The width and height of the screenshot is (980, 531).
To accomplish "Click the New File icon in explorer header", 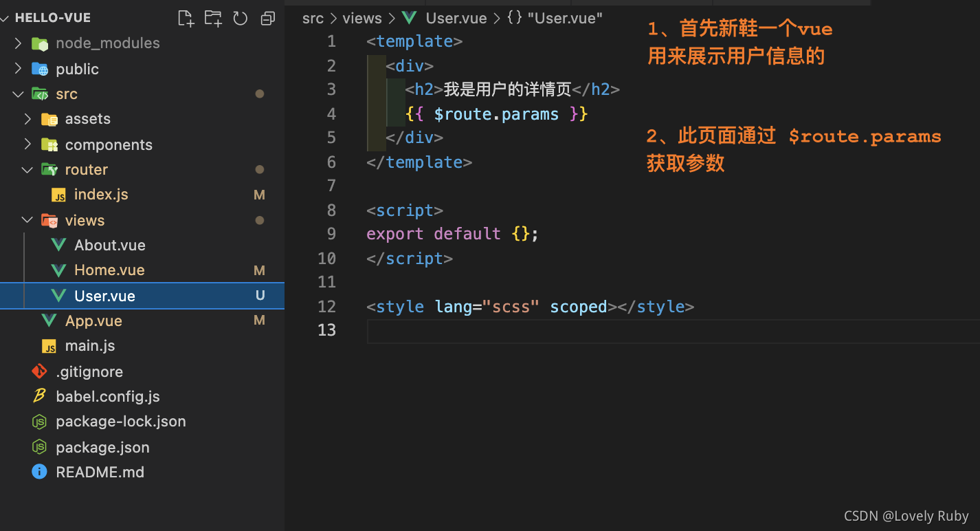I will pyautogui.click(x=186, y=19).
